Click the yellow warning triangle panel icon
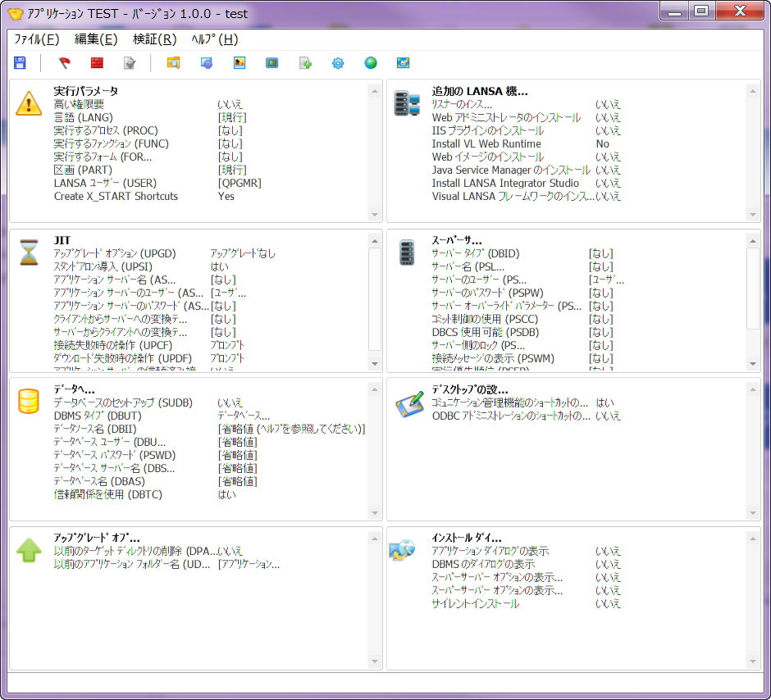771x700 pixels. [x=29, y=102]
